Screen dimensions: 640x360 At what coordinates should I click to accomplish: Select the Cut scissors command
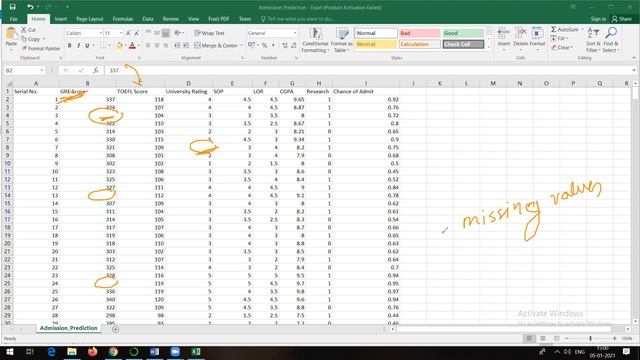(x=29, y=30)
